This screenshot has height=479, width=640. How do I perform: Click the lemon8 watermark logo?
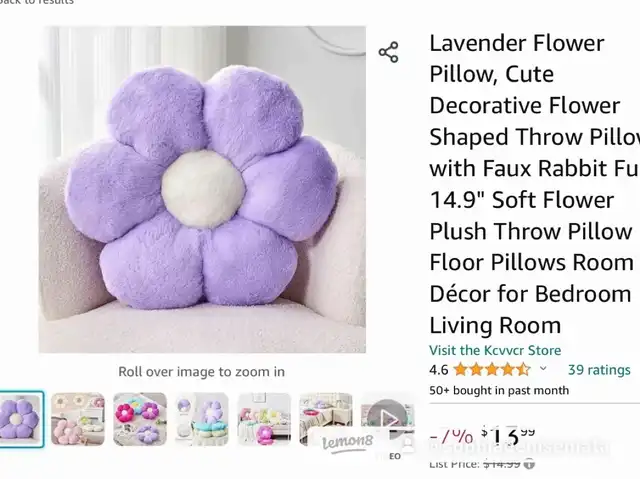pyautogui.click(x=347, y=442)
